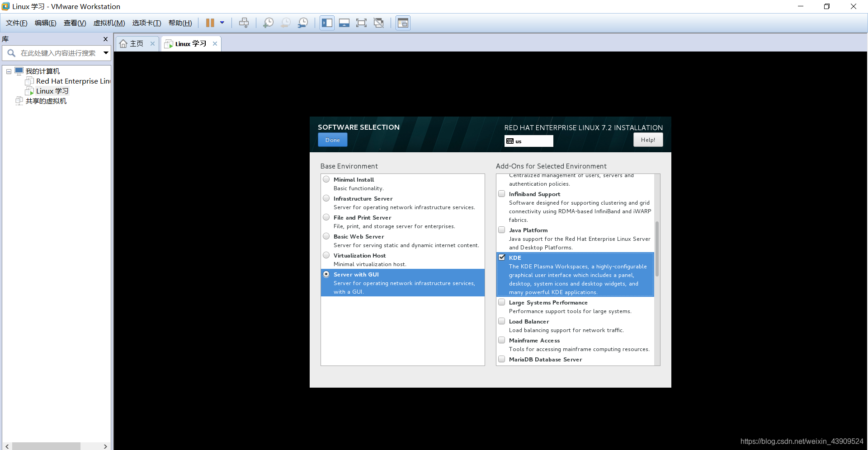868x450 pixels.
Task: Click library scrollbar right arrow
Action: click(105, 446)
